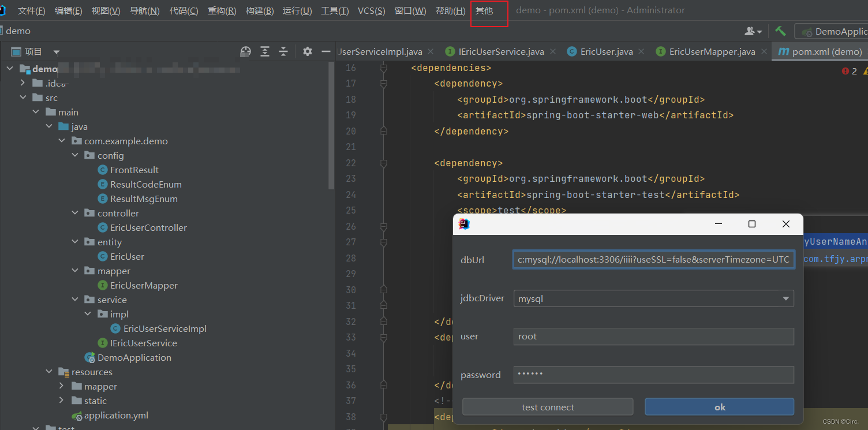
Task: Toggle the fold marker on line 17 dependency tag
Action: click(x=383, y=84)
